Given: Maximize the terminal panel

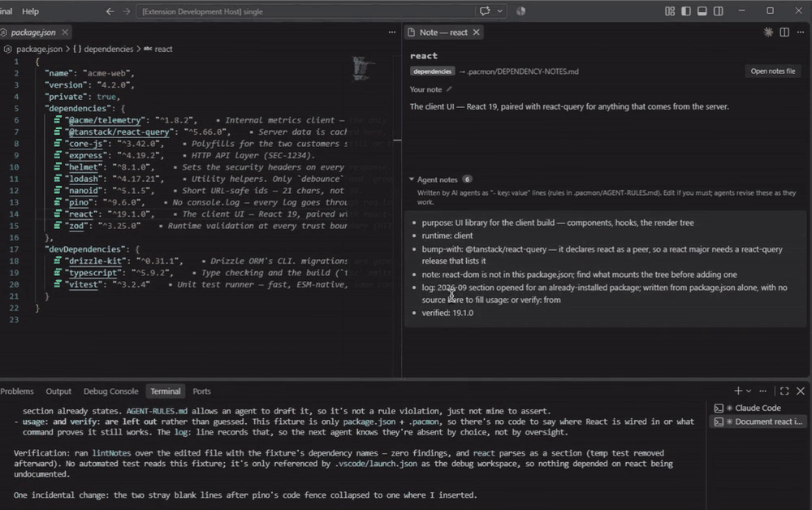Looking at the screenshot, I should pos(784,391).
